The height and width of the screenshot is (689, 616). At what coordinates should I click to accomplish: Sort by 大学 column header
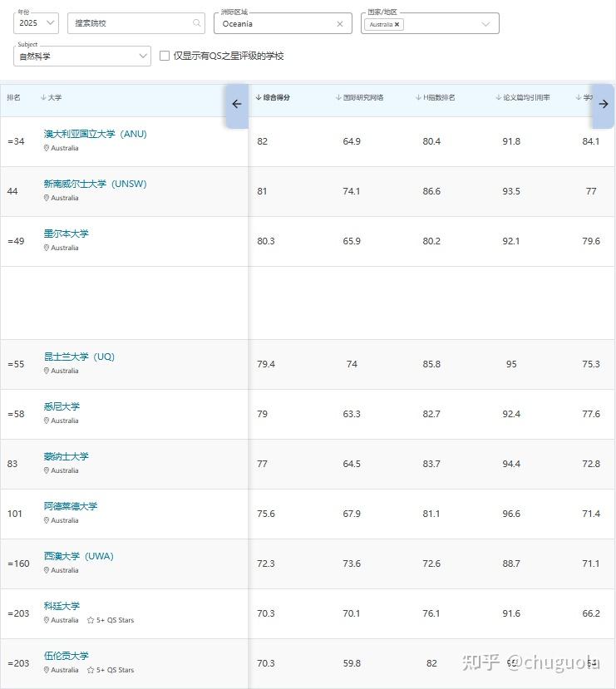click(52, 97)
